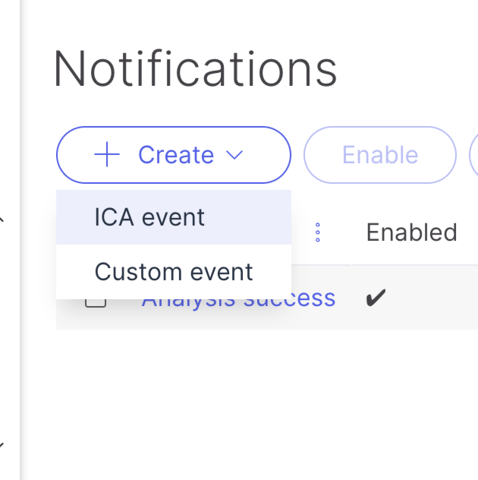Click the partially visible button after Enable
The width and height of the screenshot is (478, 480).
click(x=474, y=155)
